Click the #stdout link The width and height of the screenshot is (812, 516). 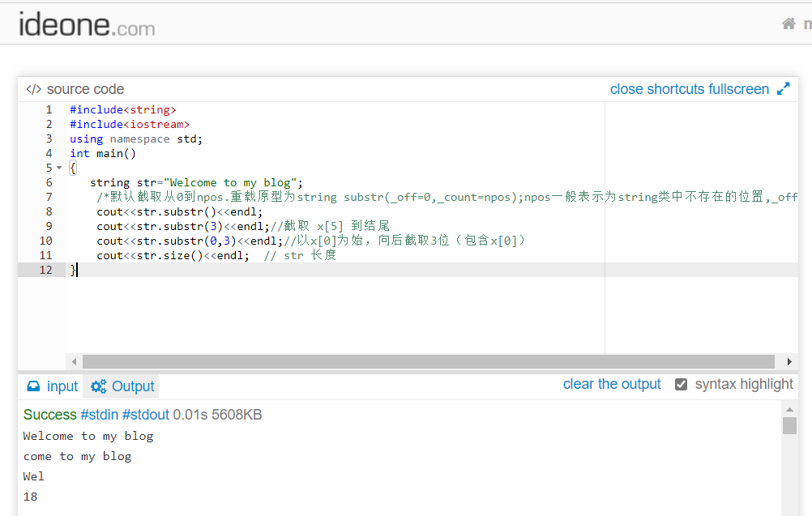pyautogui.click(x=146, y=415)
